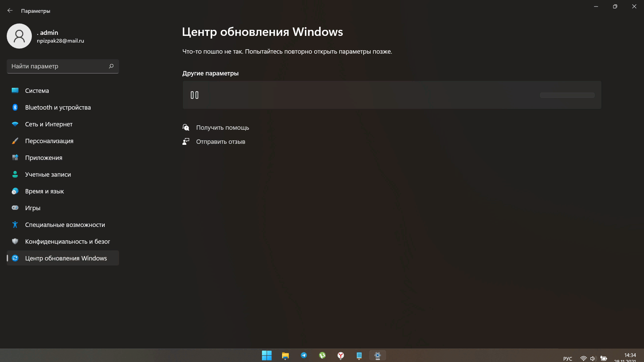Close the Параметры window

(634, 7)
